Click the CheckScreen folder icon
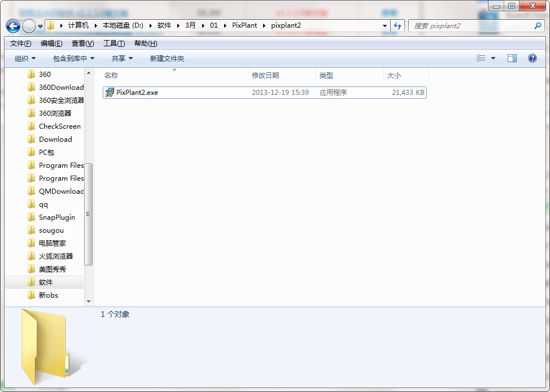550x392 pixels. (31, 126)
